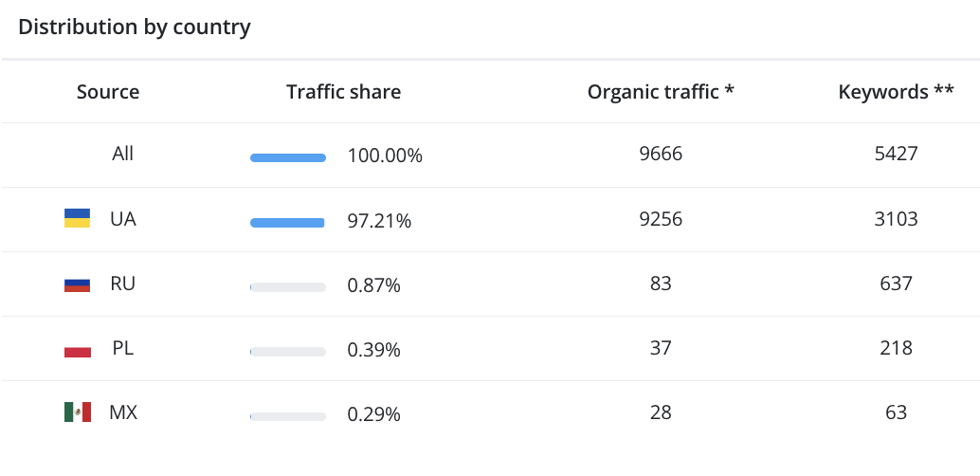
Task: Sort by Organic traffic column header
Action: tap(661, 92)
